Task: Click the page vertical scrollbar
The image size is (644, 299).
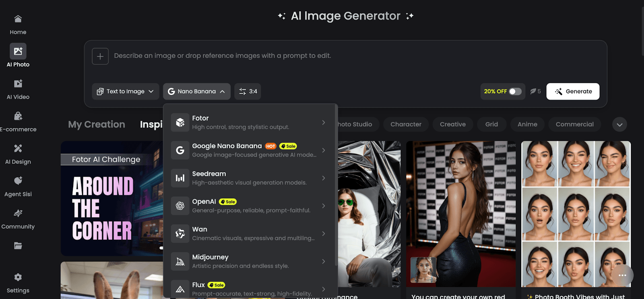Action: pos(642,30)
